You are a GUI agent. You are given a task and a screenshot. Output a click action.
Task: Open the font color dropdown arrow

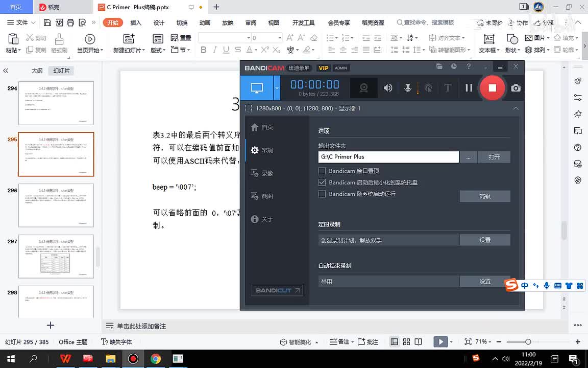(256, 50)
